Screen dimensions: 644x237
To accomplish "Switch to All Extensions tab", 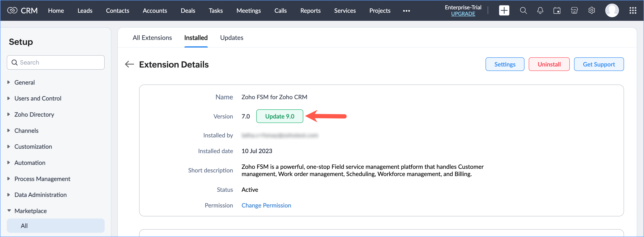I will click(x=152, y=38).
